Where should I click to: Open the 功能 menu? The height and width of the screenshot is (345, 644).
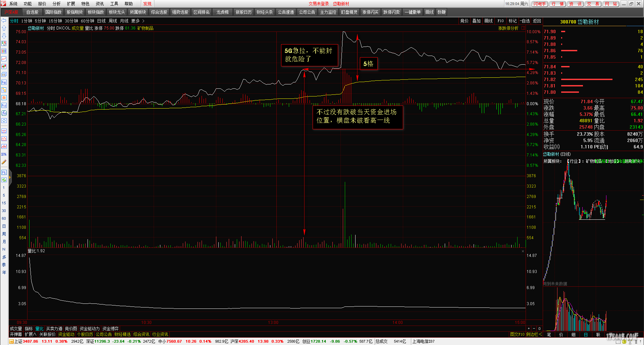click(28, 4)
